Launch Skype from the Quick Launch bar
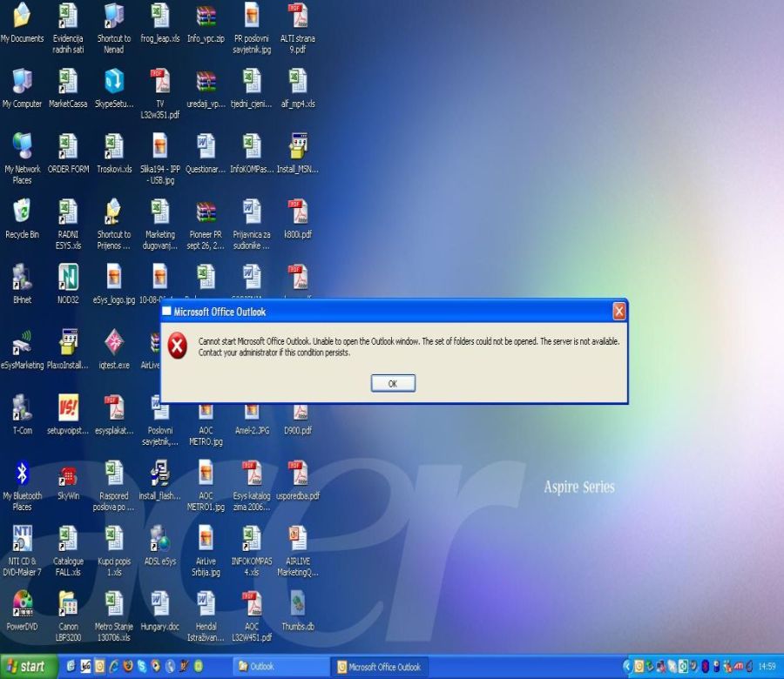Viewport: 784px width, 679px height. (x=142, y=666)
